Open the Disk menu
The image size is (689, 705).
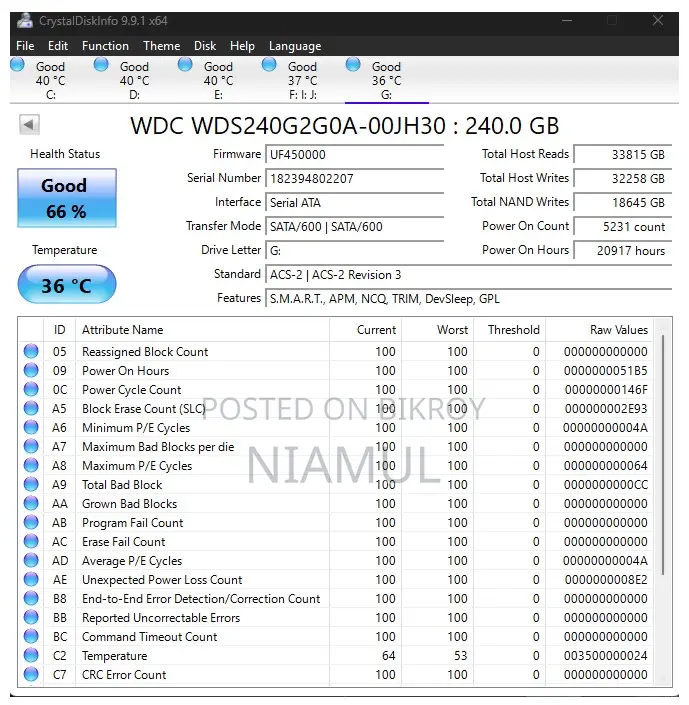pos(205,46)
